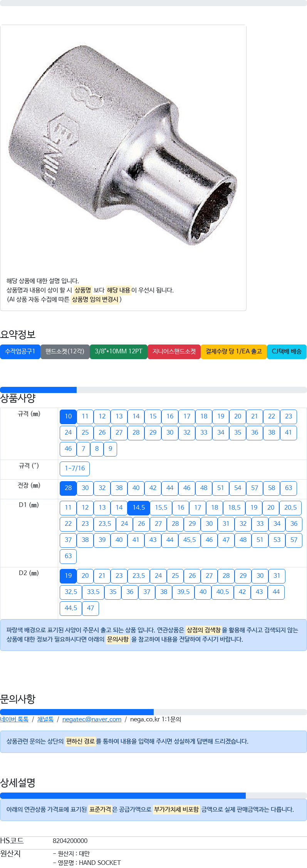Screen dimensions: 307x868
Task: Click the negatec@naver.com email link
Action: pos(92,719)
